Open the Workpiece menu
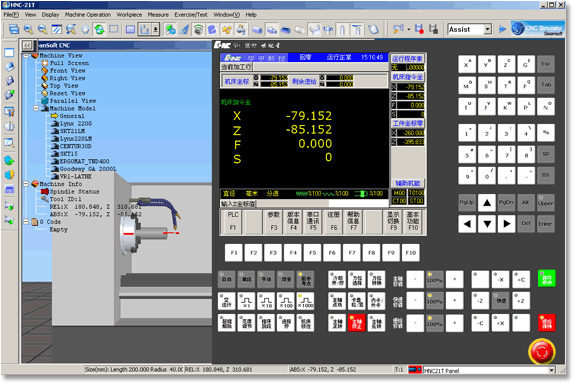Screen dimensions: 577x389 click(x=130, y=15)
